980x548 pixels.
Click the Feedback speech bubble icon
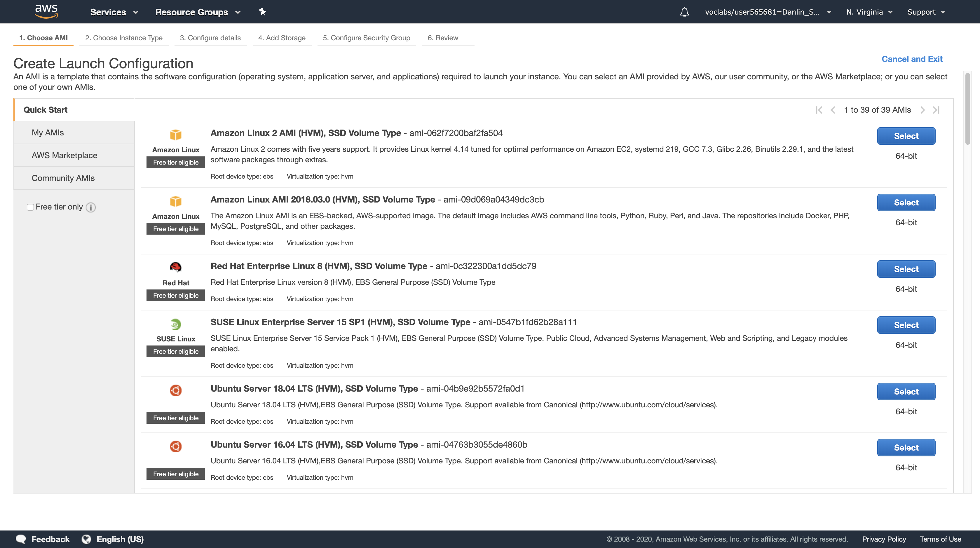pyautogui.click(x=20, y=539)
